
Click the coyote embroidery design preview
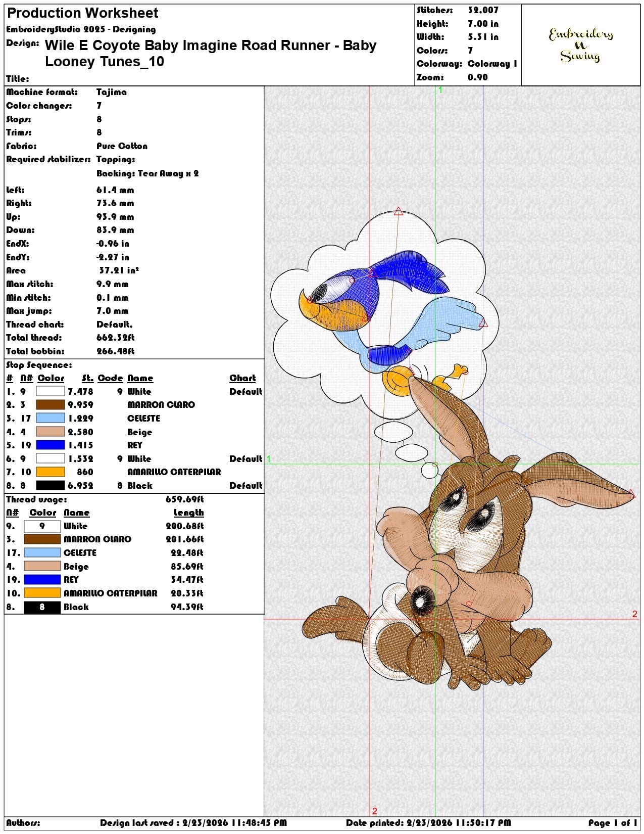pyautogui.click(x=453, y=450)
